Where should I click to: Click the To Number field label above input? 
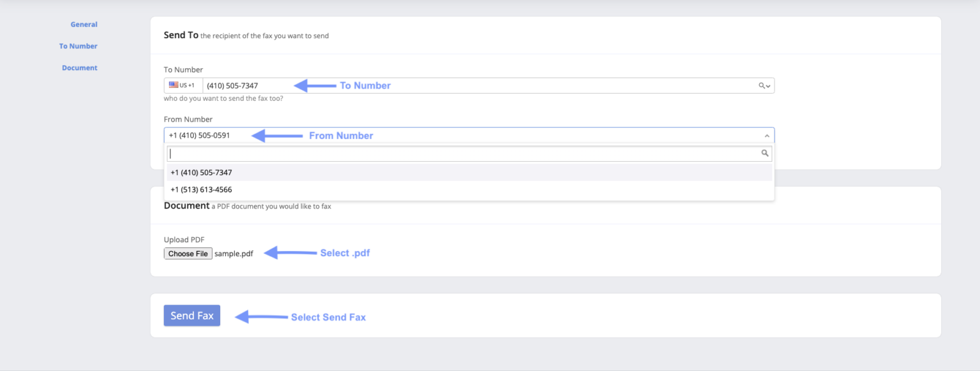click(183, 69)
